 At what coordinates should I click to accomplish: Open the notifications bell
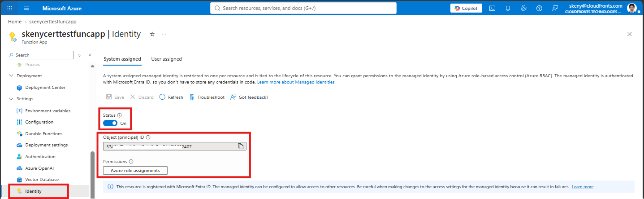[x=508, y=8]
